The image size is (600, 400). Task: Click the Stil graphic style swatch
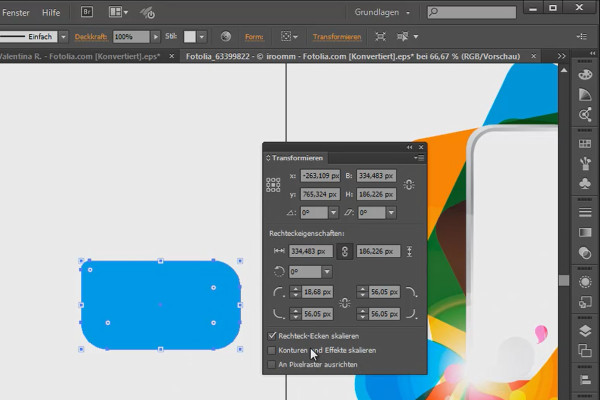coord(190,37)
